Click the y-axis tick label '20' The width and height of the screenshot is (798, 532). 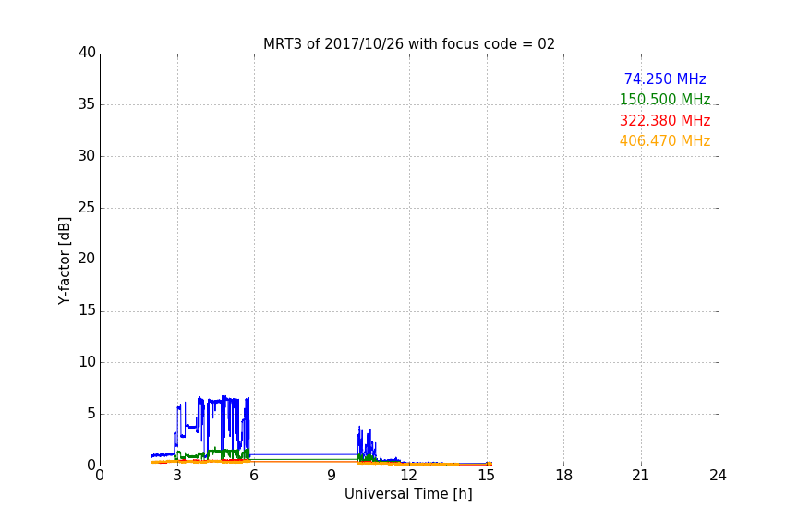pyautogui.click(x=87, y=259)
